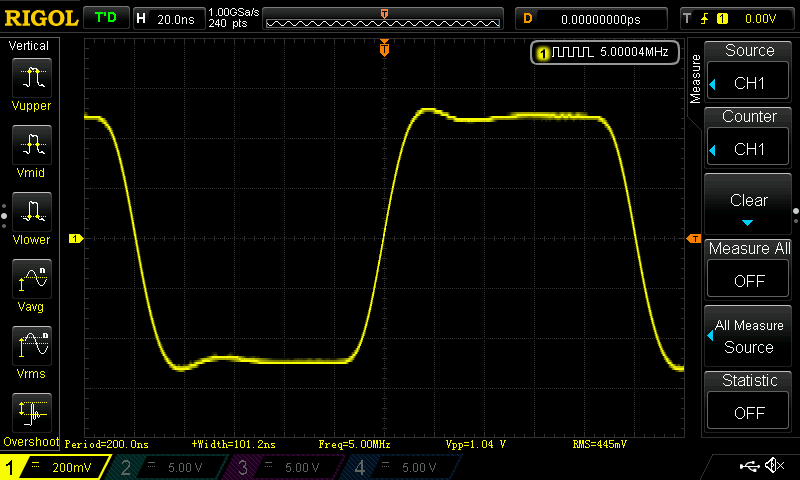Image resolution: width=800 pixels, height=480 pixels.
Task: Click the T'D trigger status indicator
Action: pyautogui.click(x=106, y=18)
